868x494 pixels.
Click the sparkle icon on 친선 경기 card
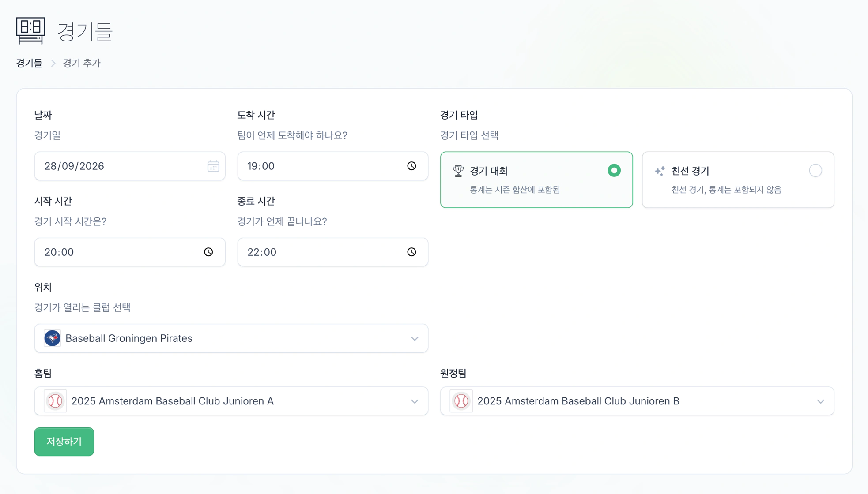[660, 171]
